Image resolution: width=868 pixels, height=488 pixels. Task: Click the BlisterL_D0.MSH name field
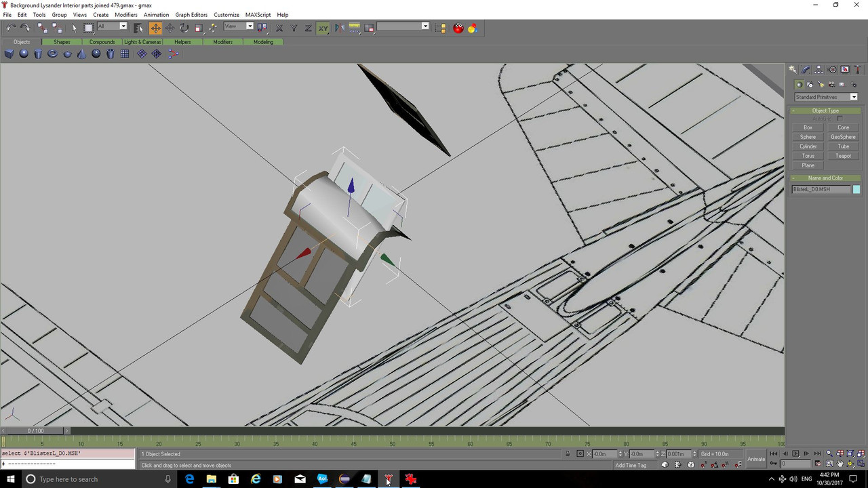[x=821, y=189]
